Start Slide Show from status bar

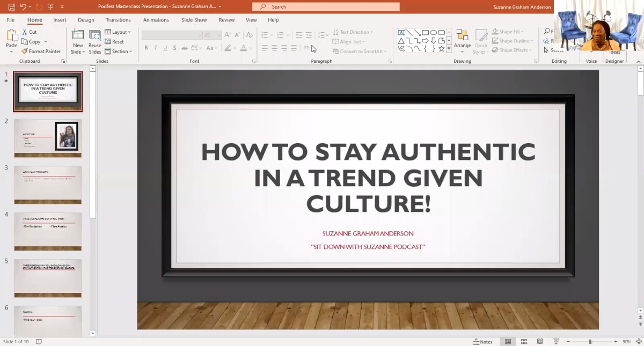pyautogui.click(x=555, y=341)
